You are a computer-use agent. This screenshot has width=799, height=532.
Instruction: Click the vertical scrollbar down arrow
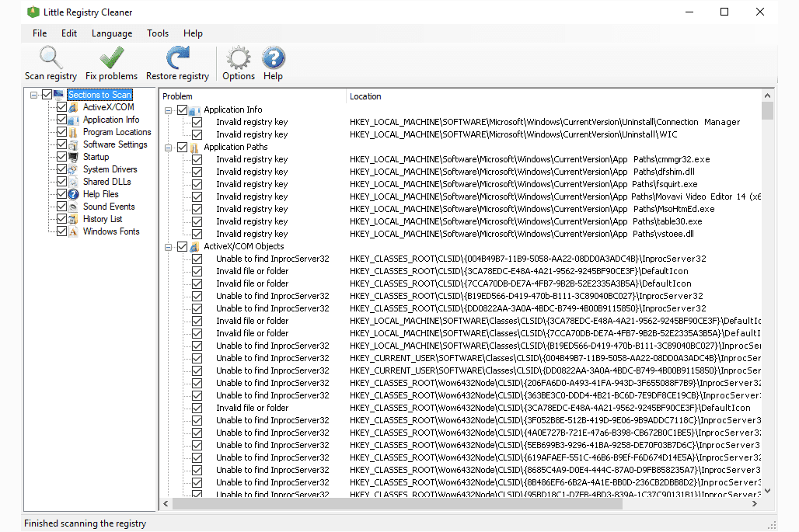click(767, 491)
